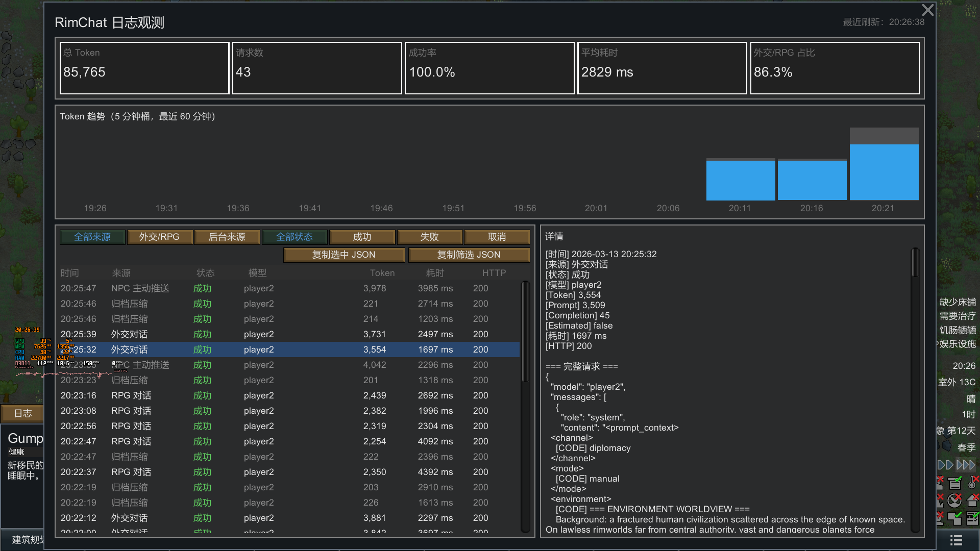Toggle the list-box icon with green check

click(954, 483)
